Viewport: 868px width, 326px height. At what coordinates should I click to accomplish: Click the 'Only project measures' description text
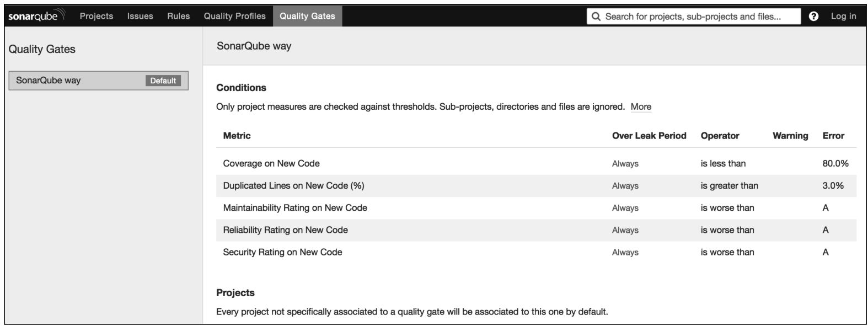(420, 106)
